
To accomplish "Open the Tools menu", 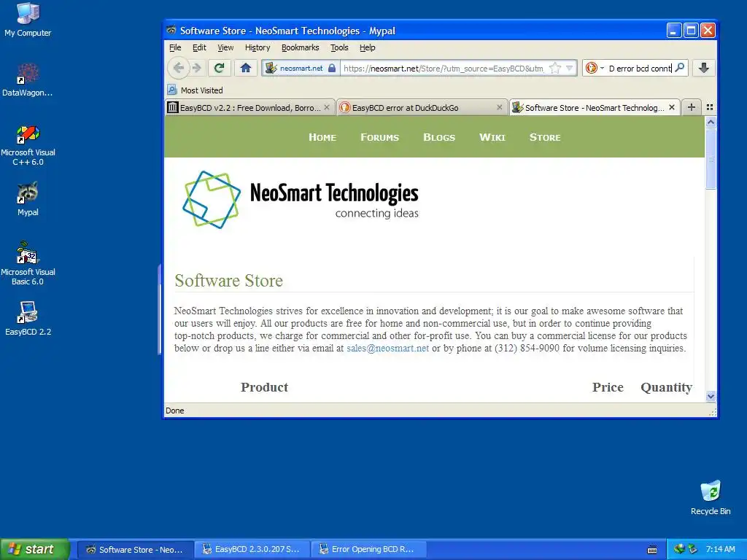I will coord(339,47).
